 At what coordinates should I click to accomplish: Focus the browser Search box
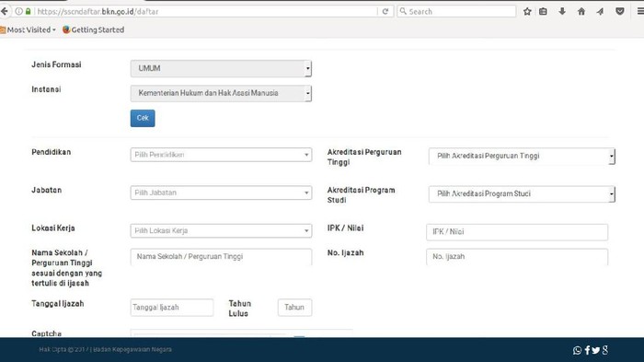click(x=456, y=12)
